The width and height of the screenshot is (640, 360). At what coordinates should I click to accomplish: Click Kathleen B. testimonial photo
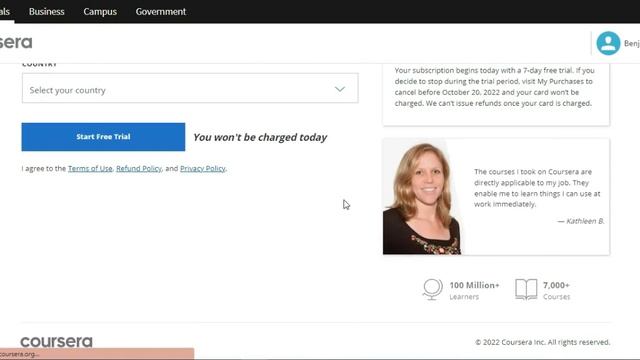(x=423, y=198)
